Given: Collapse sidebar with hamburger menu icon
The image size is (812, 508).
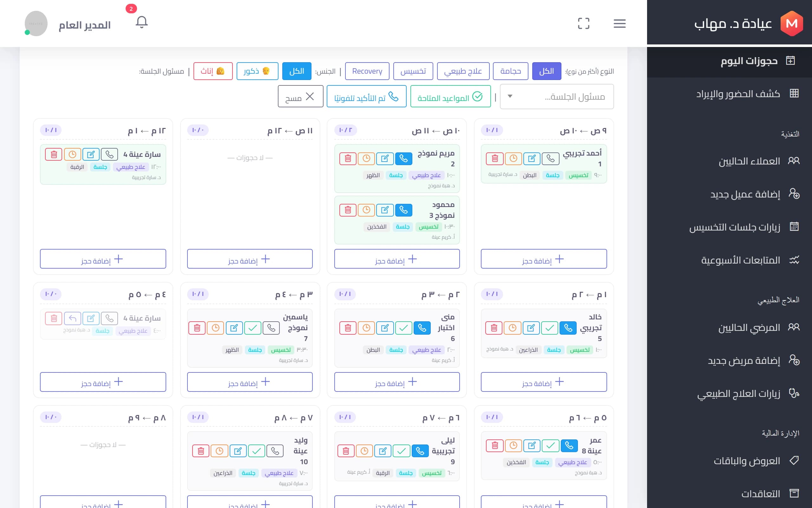Looking at the screenshot, I should [x=619, y=23].
